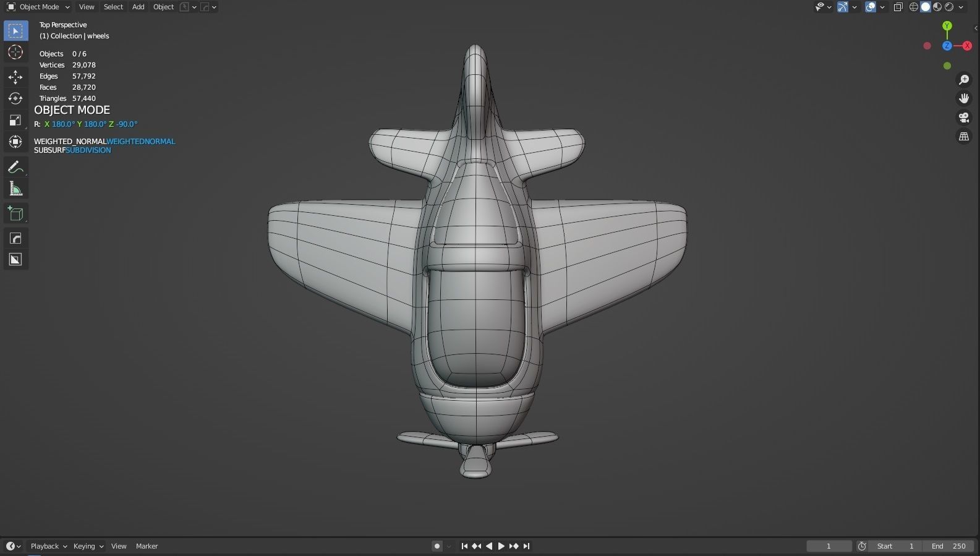Click the faded green negative Y gizmo dot
The width and height of the screenshot is (980, 556).
[x=947, y=66]
